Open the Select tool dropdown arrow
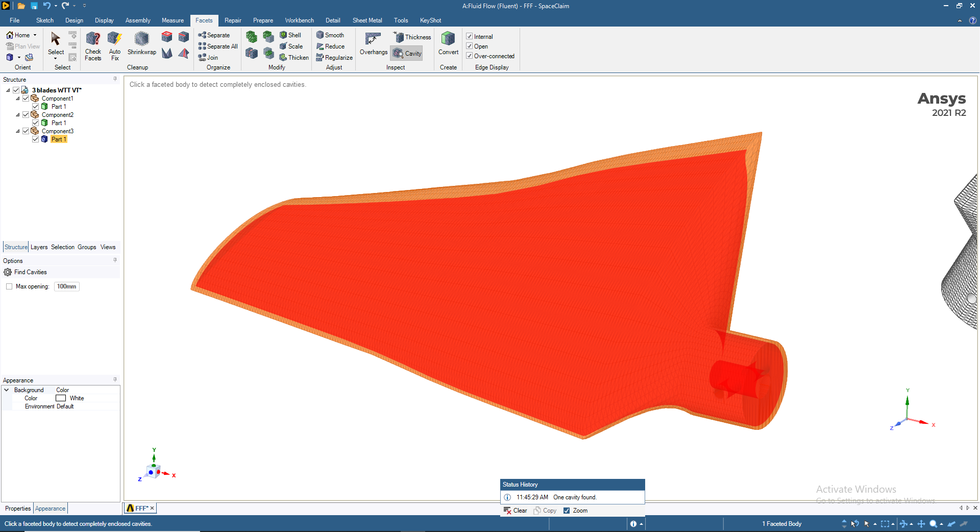980x532 pixels. click(x=56, y=58)
